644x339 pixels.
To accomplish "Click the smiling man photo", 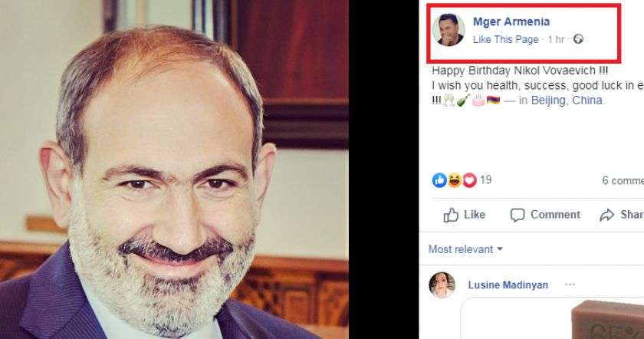I will (x=174, y=169).
